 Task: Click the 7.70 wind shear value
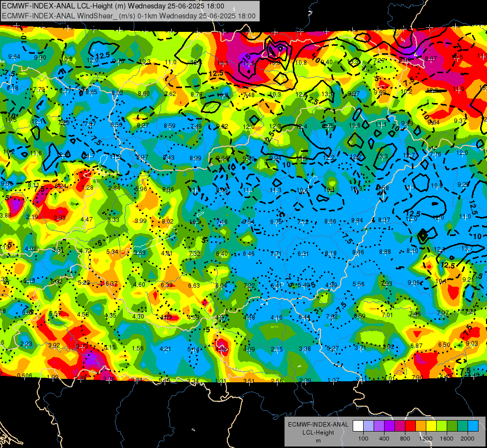(x=39, y=90)
